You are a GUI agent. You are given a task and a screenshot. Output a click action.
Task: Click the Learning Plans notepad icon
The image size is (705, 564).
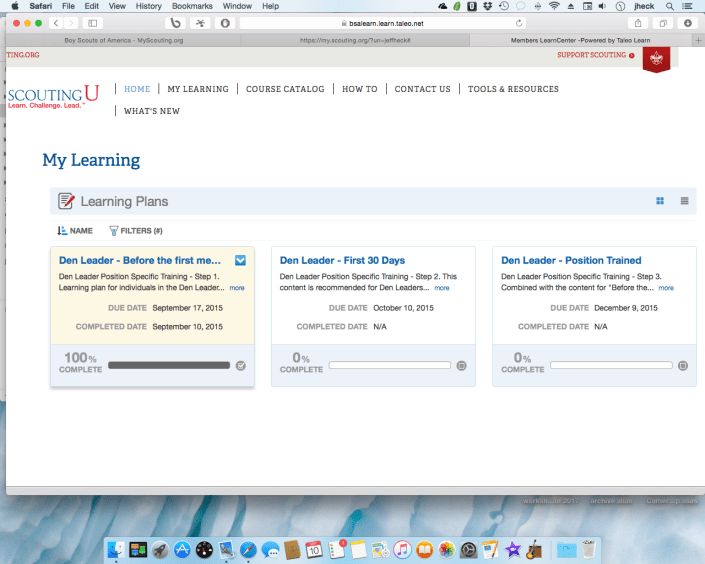[67, 201]
